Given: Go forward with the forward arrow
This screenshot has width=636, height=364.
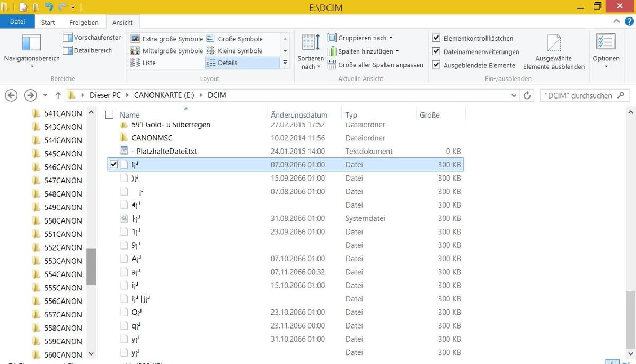Looking at the screenshot, I should coord(30,95).
